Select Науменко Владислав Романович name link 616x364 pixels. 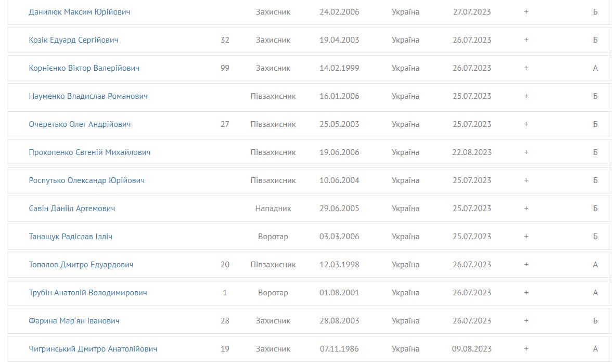tap(88, 96)
